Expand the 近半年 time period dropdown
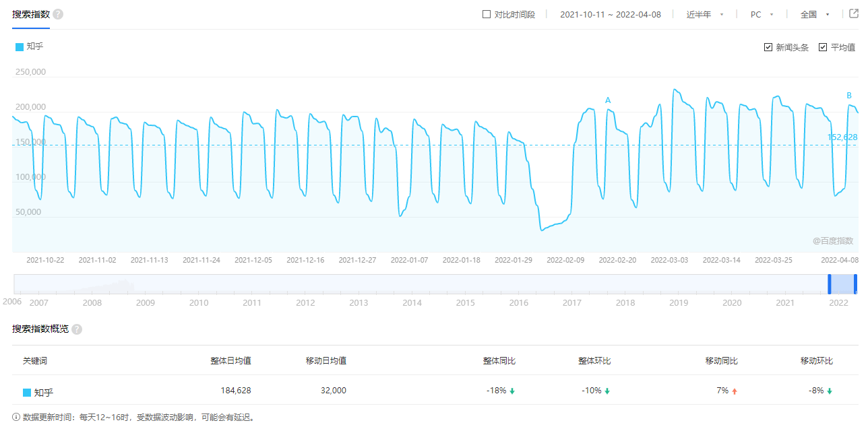This screenshot has width=868, height=429. (705, 14)
